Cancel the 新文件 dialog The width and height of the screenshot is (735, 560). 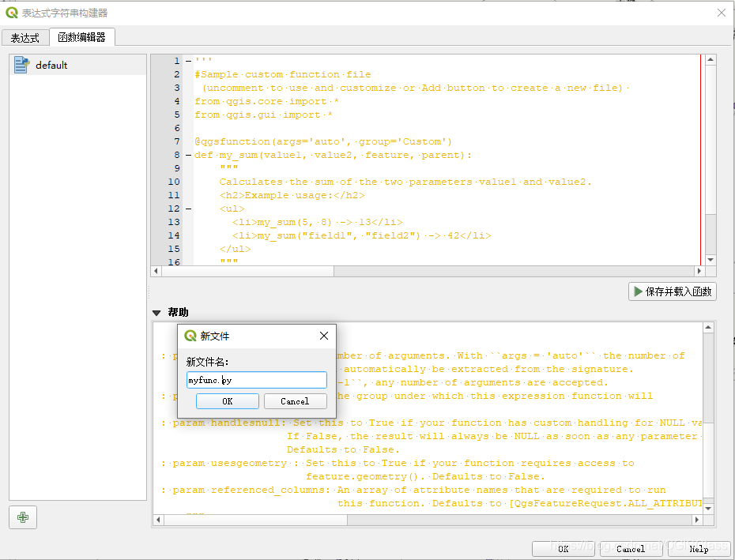pyautogui.click(x=295, y=401)
